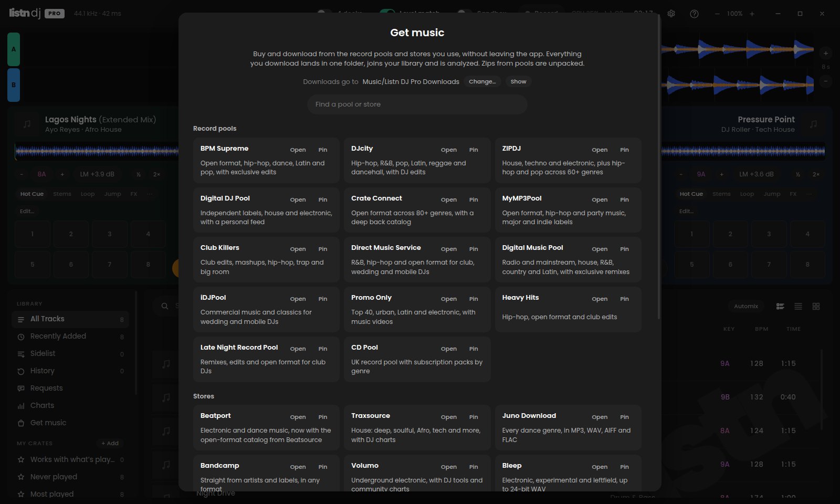Zoom out the waveform with the minus below 8 s
Viewport: 840px width, 504px height.
826,81
